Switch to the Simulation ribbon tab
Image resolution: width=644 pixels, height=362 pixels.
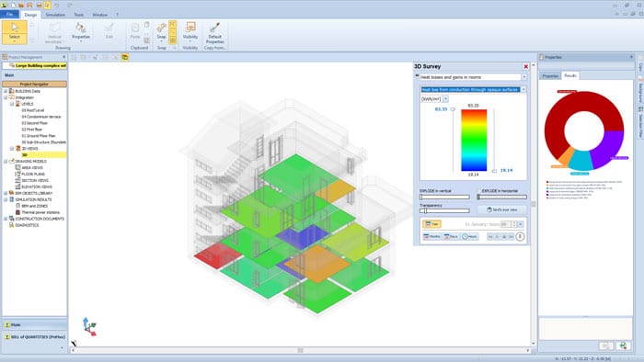click(55, 15)
